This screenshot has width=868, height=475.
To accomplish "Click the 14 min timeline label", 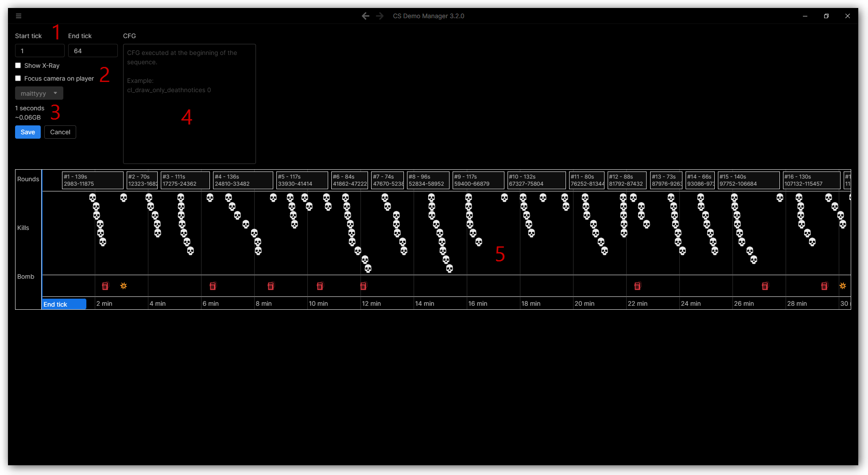I will tap(425, 304).
